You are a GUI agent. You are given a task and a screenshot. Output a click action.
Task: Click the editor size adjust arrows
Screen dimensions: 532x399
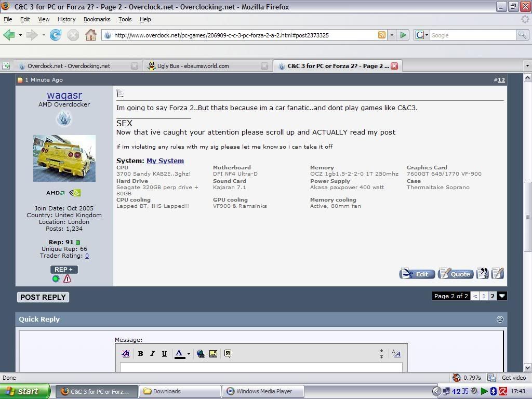point(382,354)
